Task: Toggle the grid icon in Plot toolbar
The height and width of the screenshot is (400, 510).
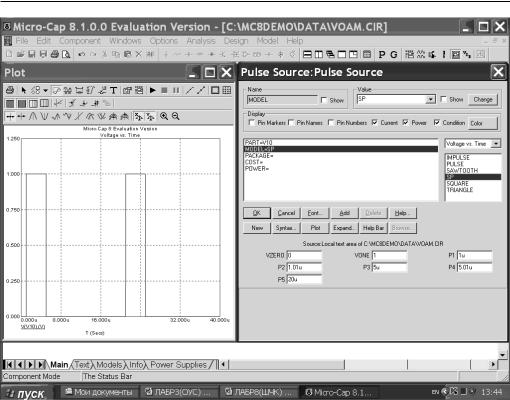Action: click(227, 90)
